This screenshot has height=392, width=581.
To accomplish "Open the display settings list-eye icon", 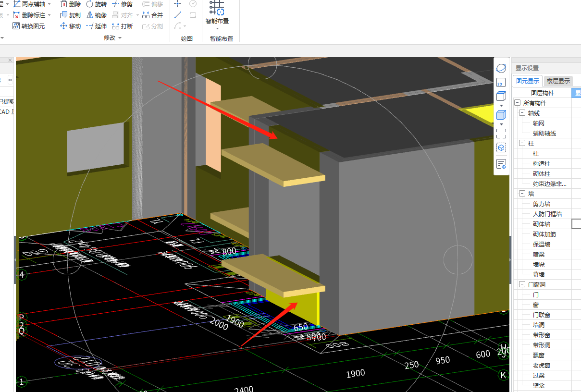I will [x=501, y=164].
